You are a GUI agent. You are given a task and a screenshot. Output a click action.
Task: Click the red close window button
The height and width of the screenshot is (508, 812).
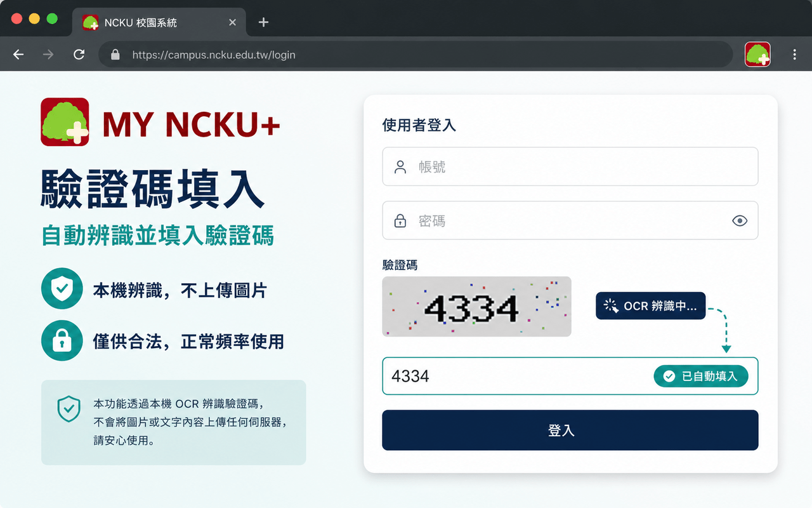(x=16, y=19)
